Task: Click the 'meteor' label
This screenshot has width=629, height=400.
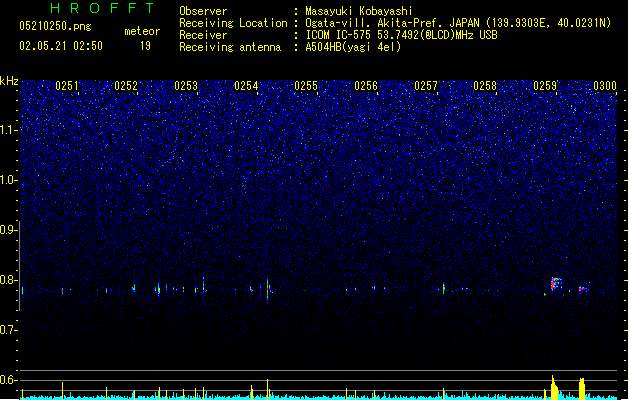Action: [x=142, y=31]
